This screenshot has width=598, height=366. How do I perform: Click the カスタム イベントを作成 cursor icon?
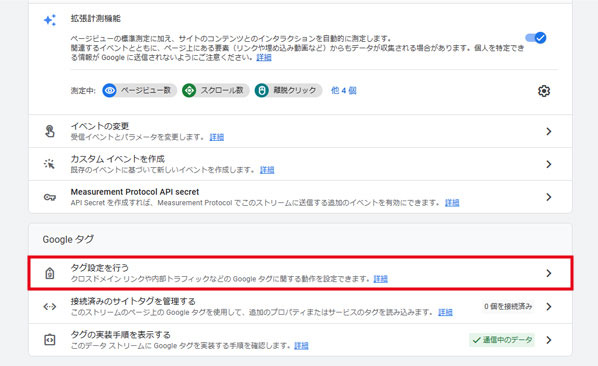click(50, 164)
